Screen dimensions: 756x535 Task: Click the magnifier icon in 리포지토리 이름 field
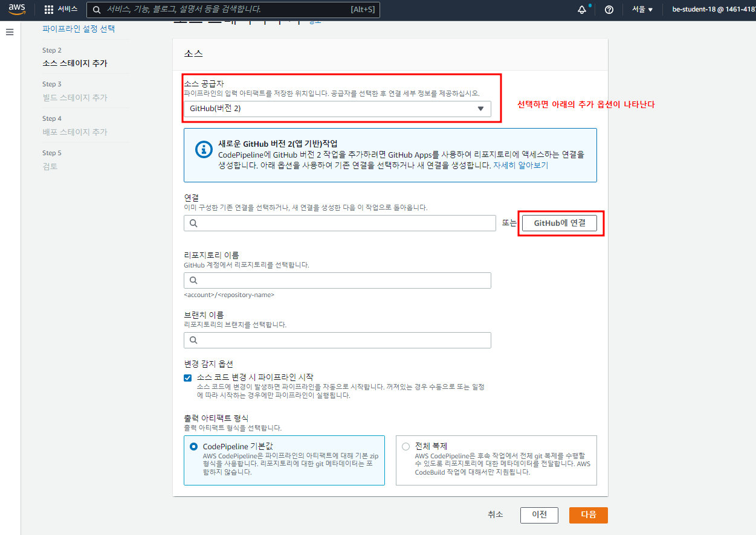tap(194, 280)
